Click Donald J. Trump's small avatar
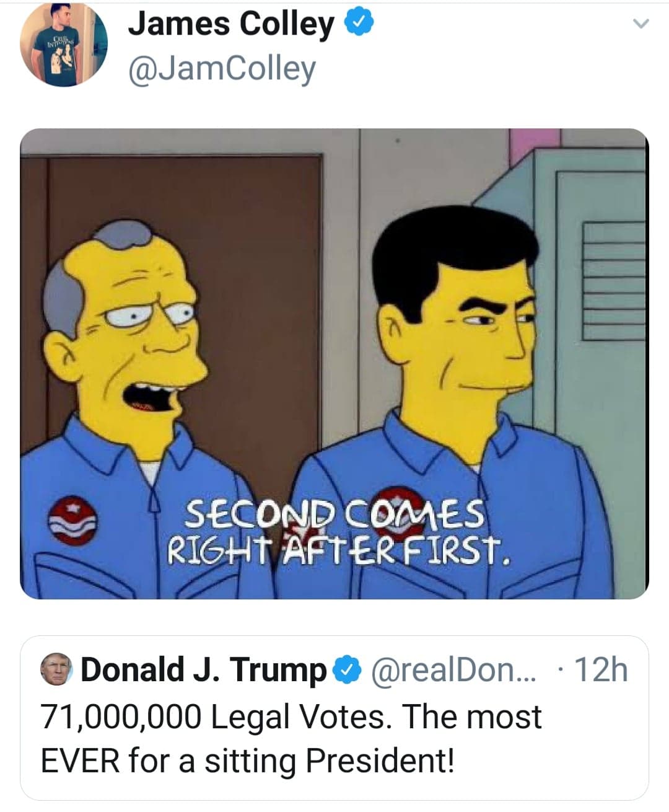669x812 pixels. tap(58, 670)
